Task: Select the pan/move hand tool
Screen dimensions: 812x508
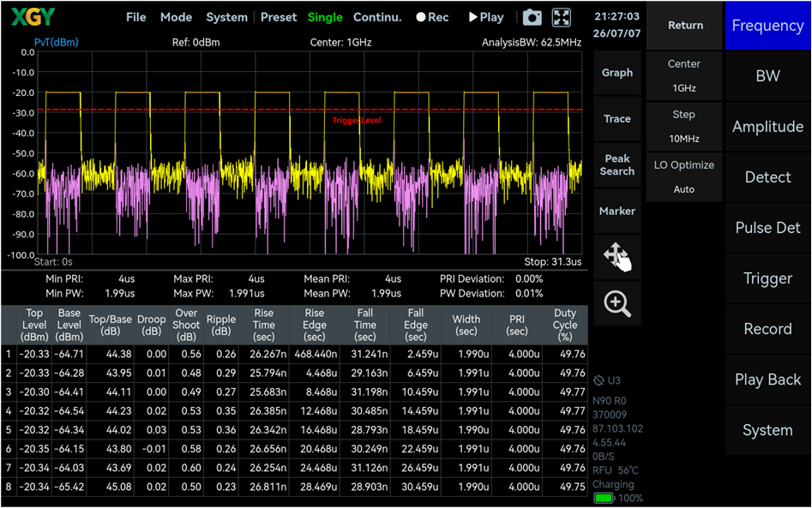Action: click(617, 257)
